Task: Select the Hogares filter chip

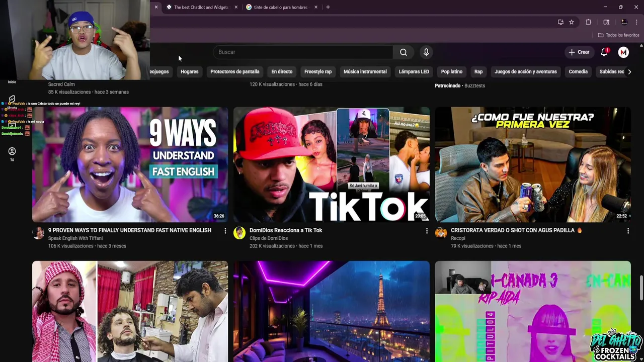Action: tap(190, 72)
